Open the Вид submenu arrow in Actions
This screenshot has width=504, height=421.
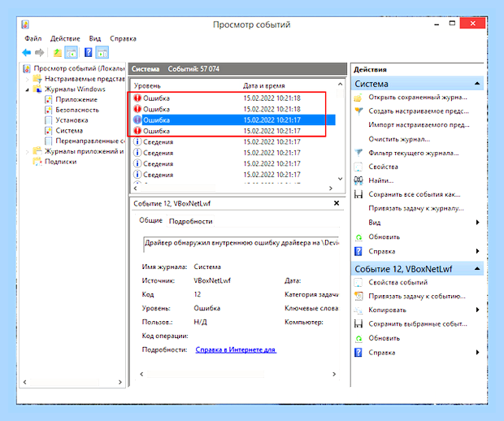point(478,223)
